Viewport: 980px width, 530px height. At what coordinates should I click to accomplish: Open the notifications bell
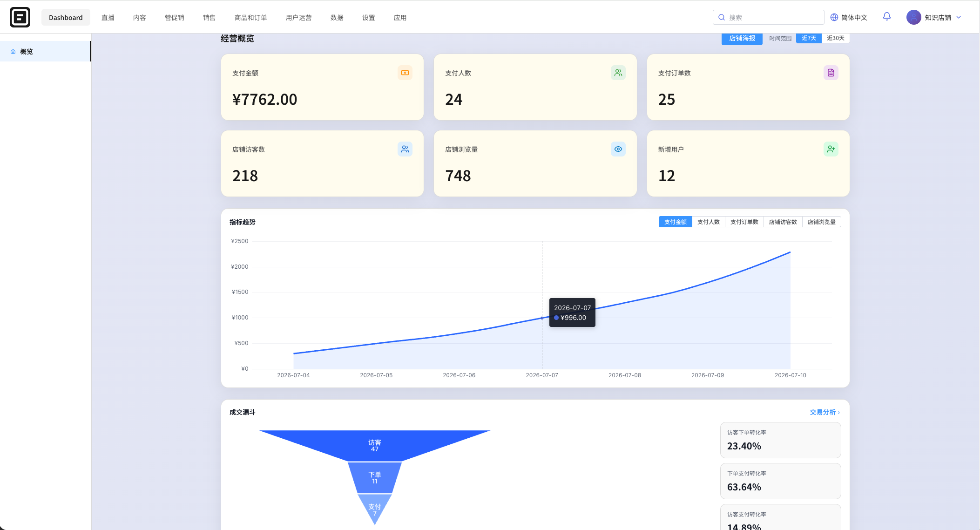tap(887, 17)
